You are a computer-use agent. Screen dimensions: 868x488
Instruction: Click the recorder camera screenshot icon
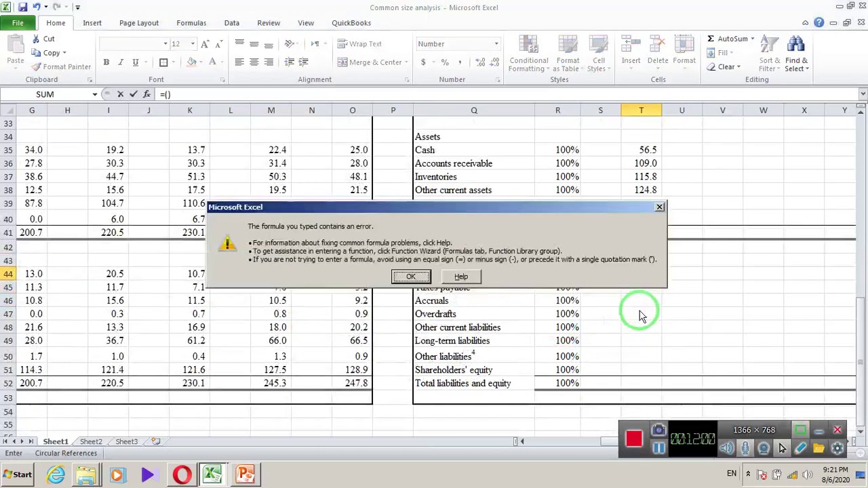(x=658, y=430)
